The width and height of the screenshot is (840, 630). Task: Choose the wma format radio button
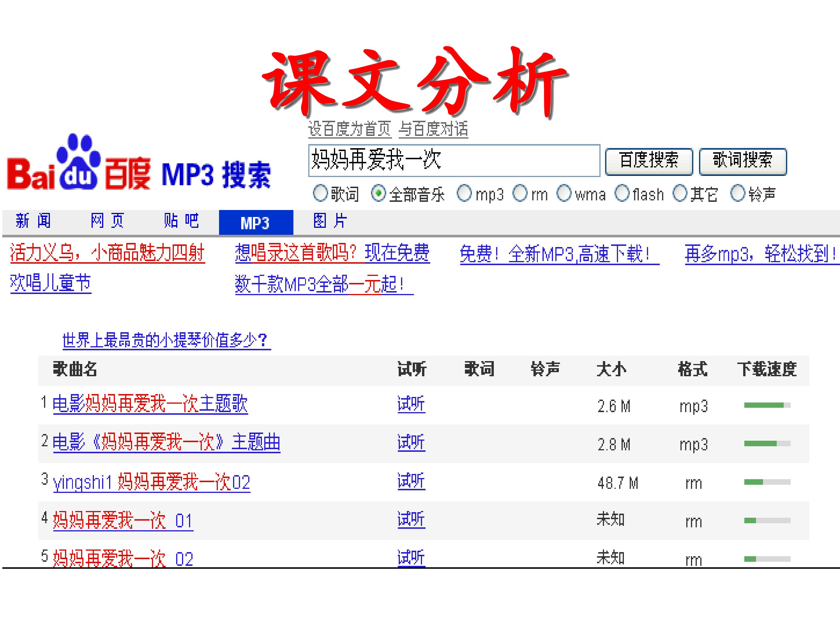click(x=564, y=193)
